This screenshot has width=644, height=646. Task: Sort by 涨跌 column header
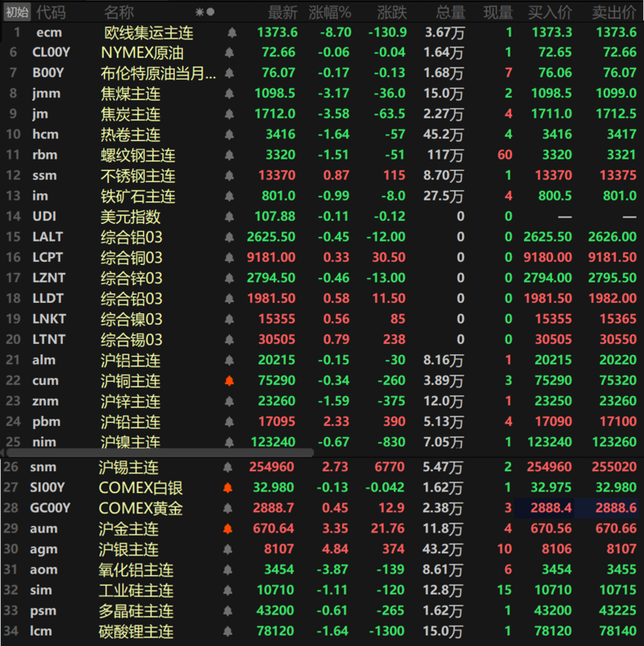pyautogui.click(x=392, y=13)
